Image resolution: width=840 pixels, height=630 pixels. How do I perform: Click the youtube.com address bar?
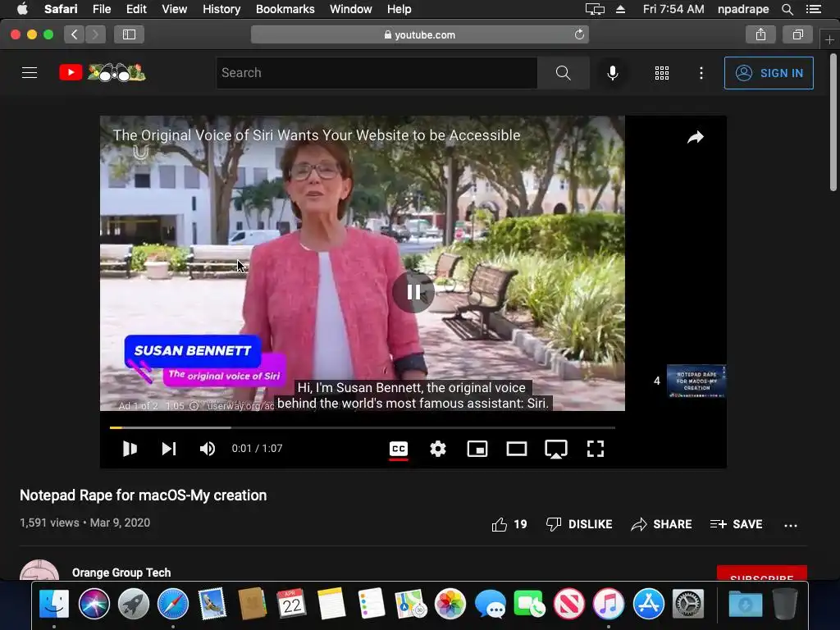(x=419, y=34)
